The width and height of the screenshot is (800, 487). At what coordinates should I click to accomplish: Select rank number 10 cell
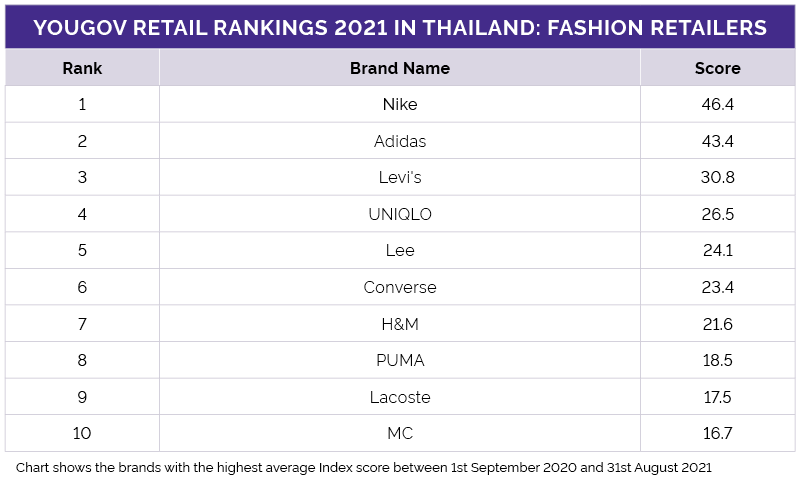click(x=82, y=433)
